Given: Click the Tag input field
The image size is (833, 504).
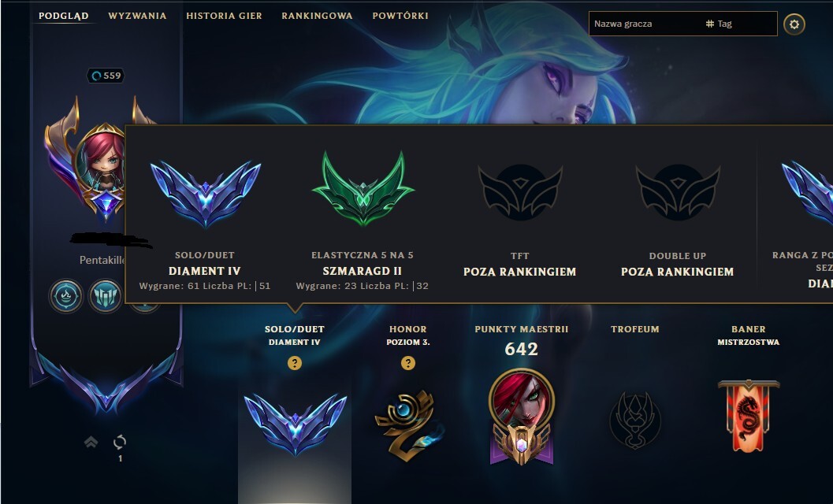Looking at the screenshot, I should (x=741, y=24).
